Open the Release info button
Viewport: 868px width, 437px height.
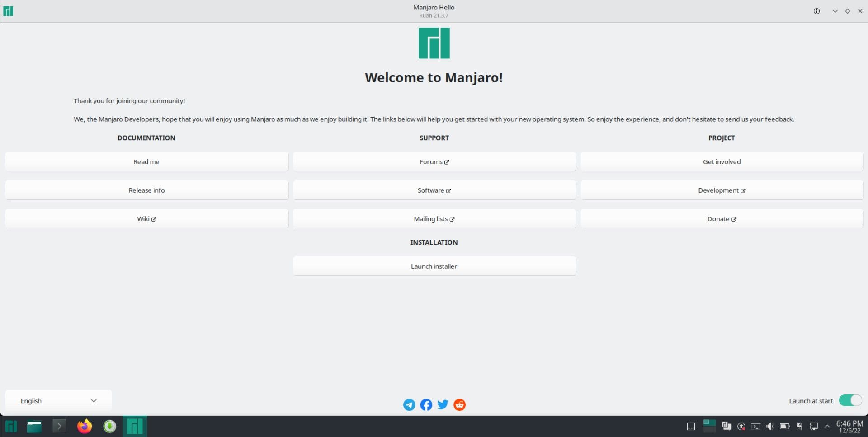pos(146,190)
